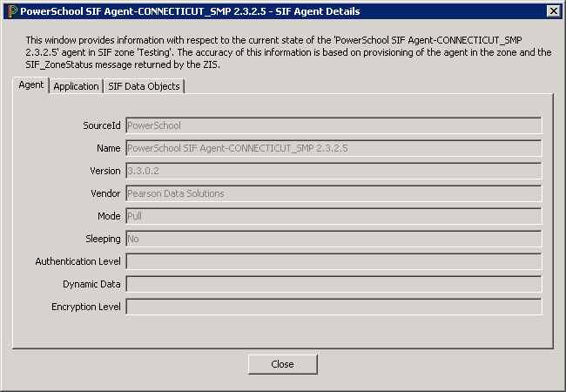Viewport: 566px width, 392px height.
Task: Click the SourceId field showing PowerSchool
Action: 334,125
